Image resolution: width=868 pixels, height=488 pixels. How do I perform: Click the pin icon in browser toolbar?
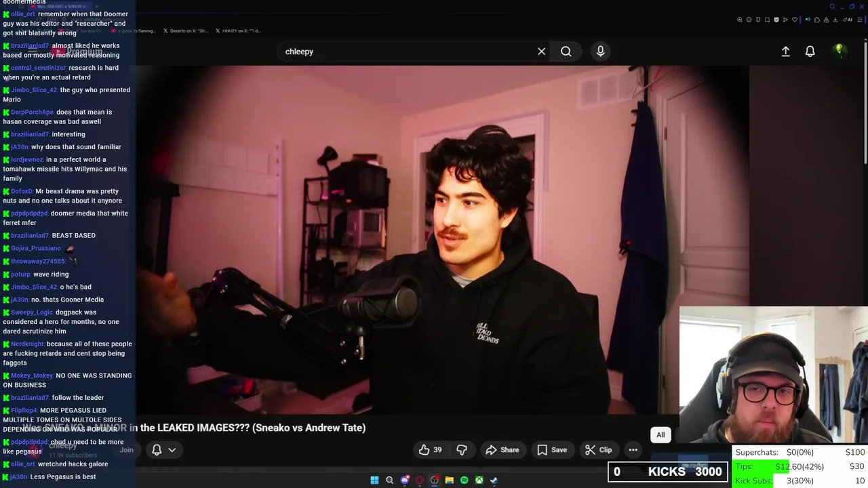(758, 20)
